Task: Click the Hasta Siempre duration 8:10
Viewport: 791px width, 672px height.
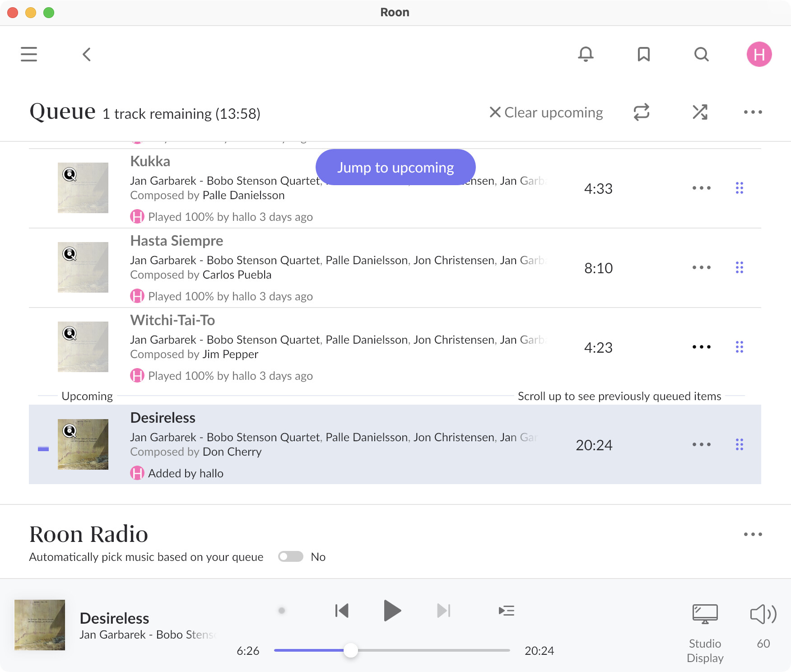Action: (x=598, y=268)
